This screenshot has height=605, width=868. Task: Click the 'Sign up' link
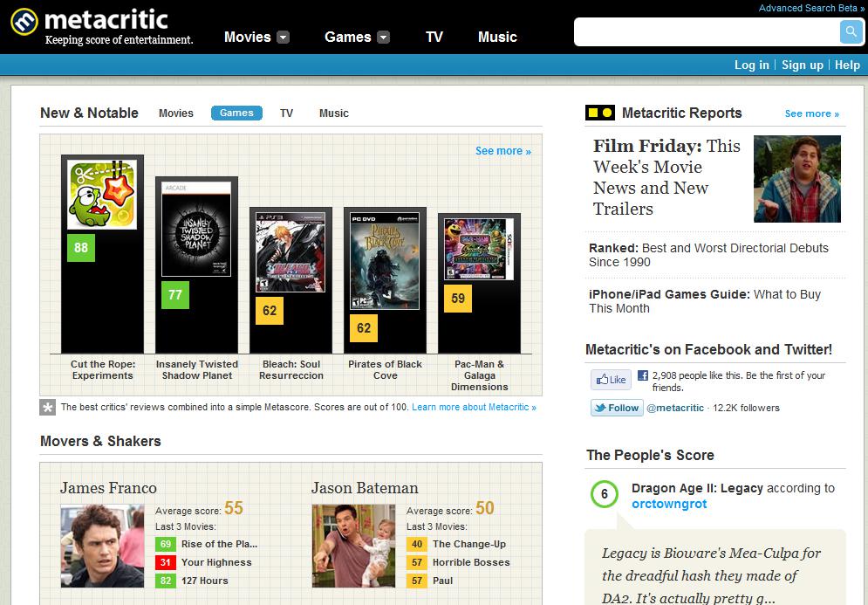click(802, 65)
